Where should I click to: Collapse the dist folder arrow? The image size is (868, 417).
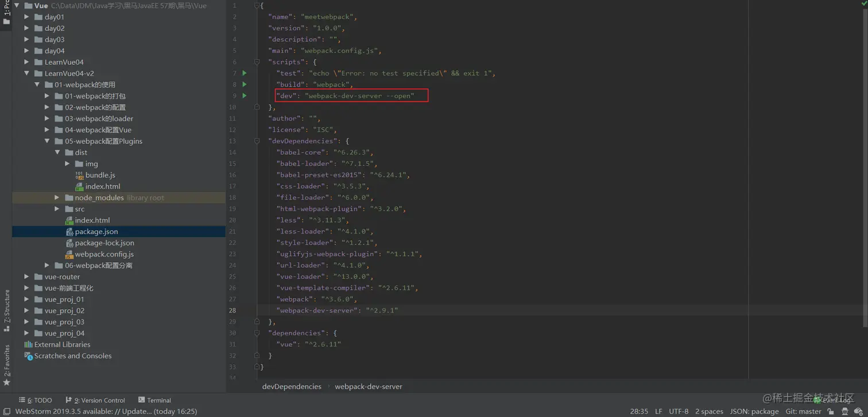click(57, 153)
